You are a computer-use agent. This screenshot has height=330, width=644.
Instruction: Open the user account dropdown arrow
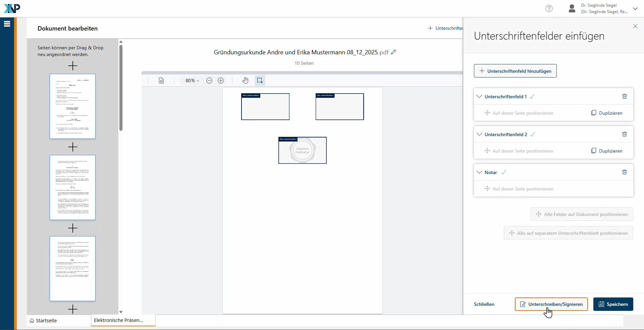click(x=635, y=9)
